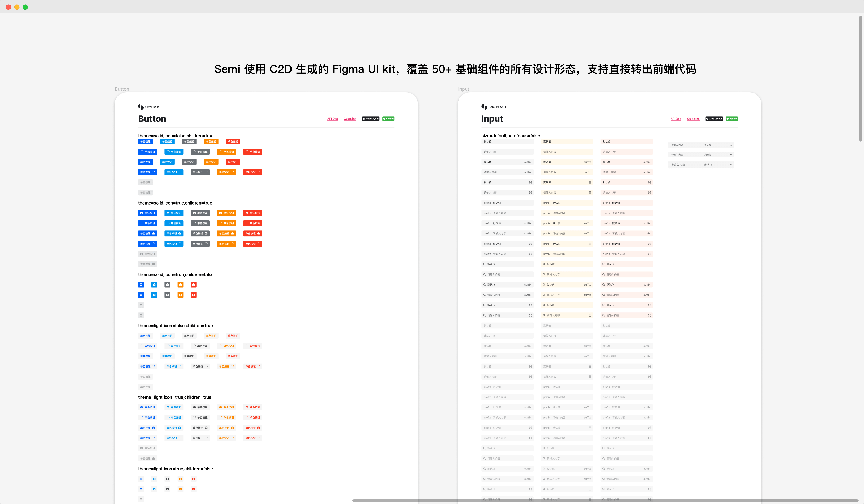
Task: Select the Button frame label
Action: point(122,89)
